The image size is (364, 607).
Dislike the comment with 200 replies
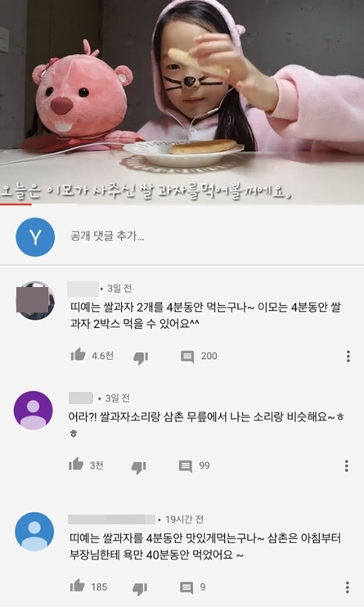tap(141, 357)
